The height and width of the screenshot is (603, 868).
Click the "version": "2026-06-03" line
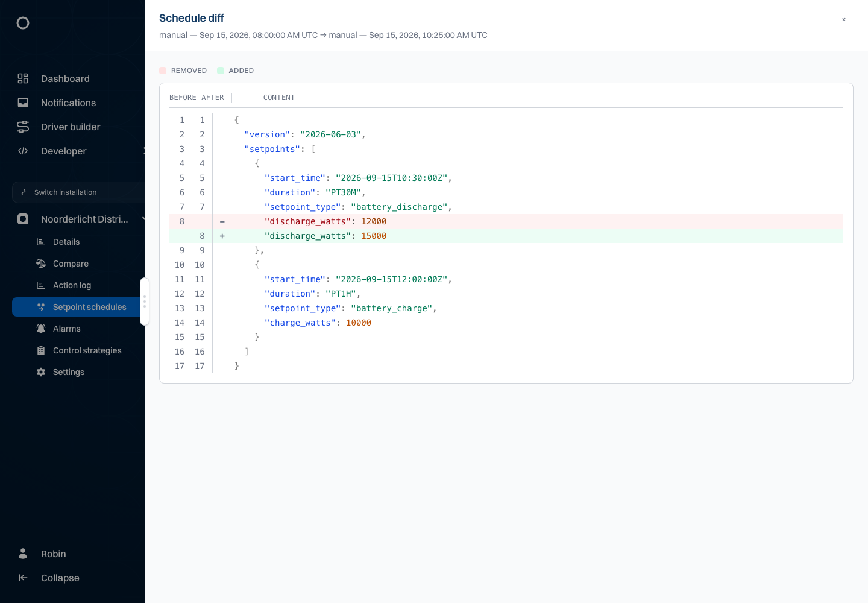tap(506, 134)
